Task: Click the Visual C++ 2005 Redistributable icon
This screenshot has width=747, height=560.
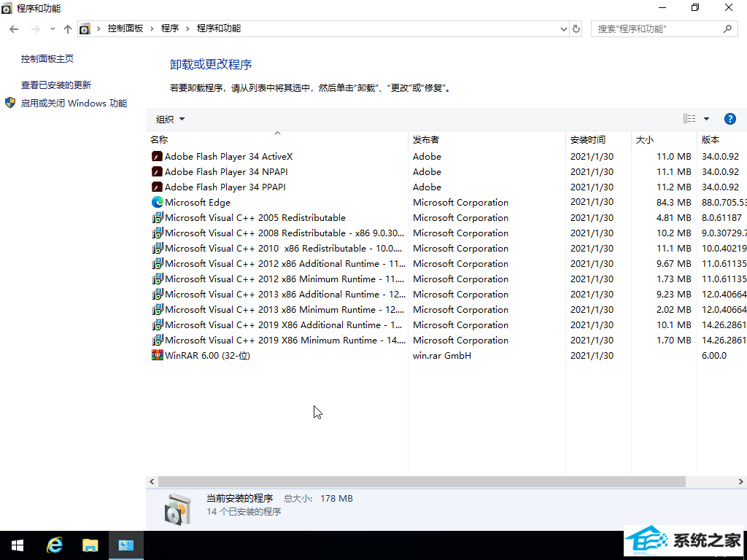Action: click(x=158, y=217)
